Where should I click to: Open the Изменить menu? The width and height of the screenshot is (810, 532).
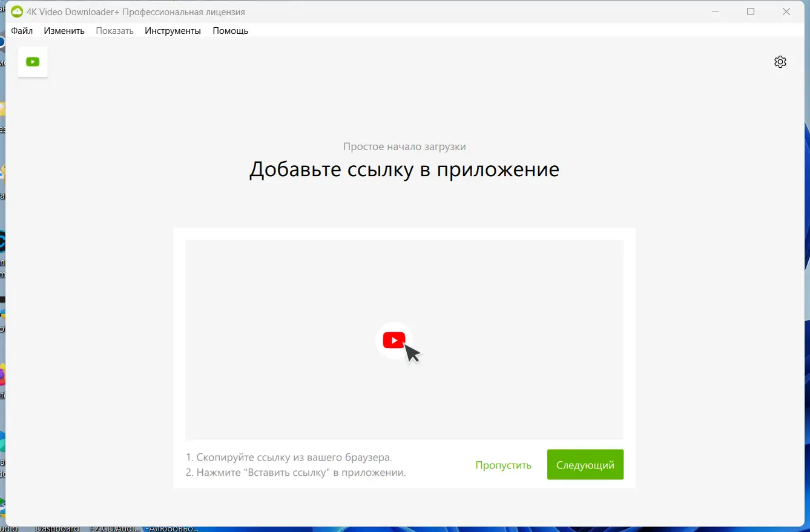pyautogui.click(x=64, y=31)
